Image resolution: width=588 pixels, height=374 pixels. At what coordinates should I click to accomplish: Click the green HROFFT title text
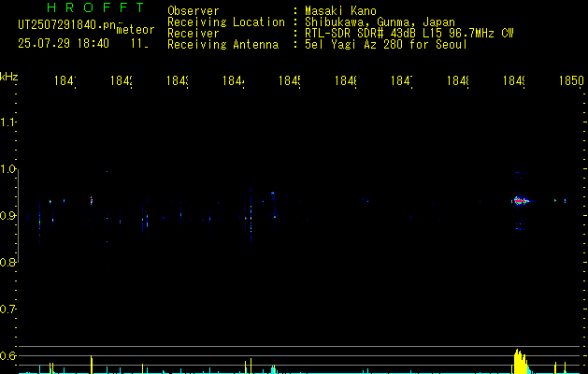pos(95,7)
